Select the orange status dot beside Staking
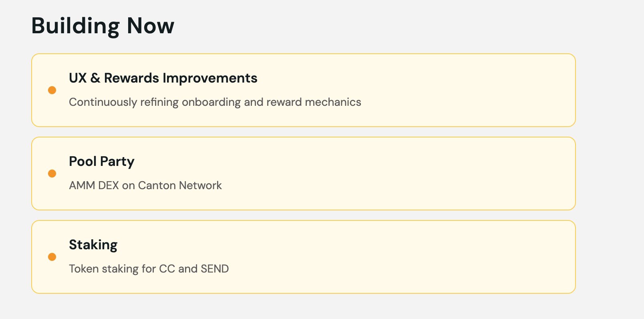 (x=52, y=257)
